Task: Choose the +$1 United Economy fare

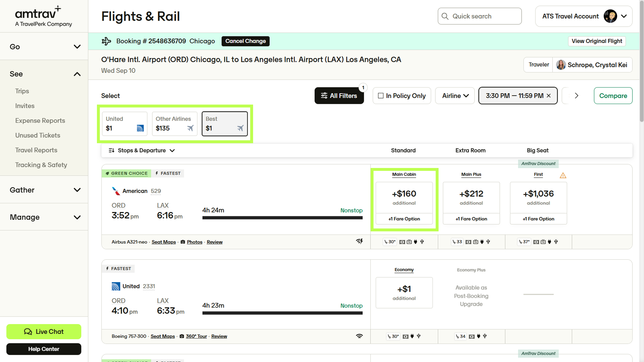Action: coord(404,293)
